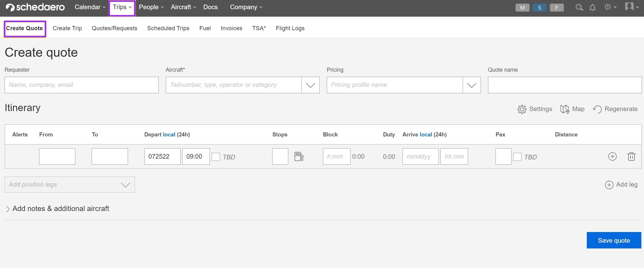This screenshot has width=644, height=268.
Task: Click the Arrive local link
Action: pyautogui.click(x=426, y=134)
